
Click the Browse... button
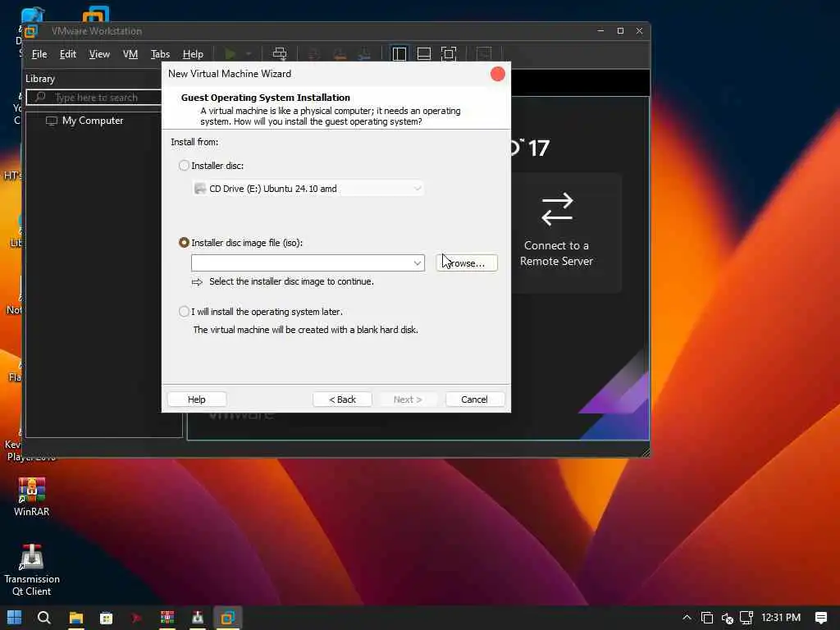pyautogui.click(x=467, y=263)
